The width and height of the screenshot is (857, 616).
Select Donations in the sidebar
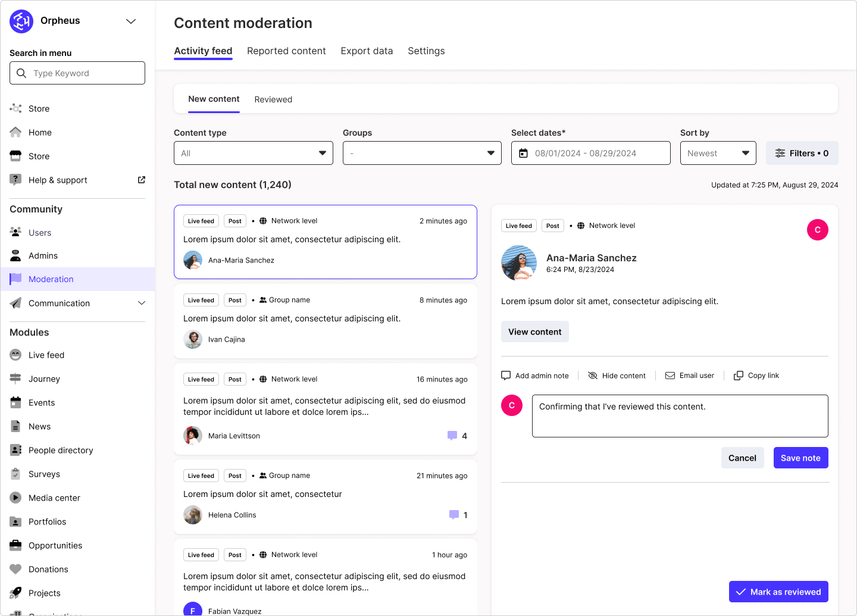pos(48,569)
